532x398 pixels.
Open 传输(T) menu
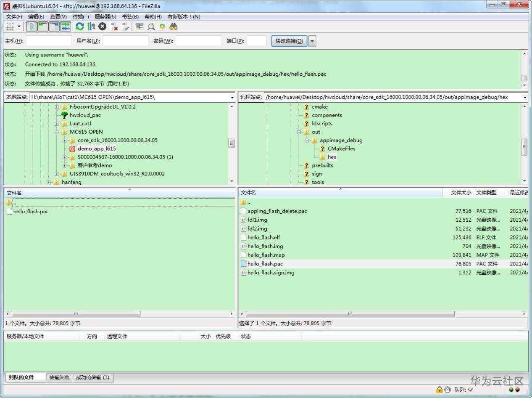click(81, 16)
